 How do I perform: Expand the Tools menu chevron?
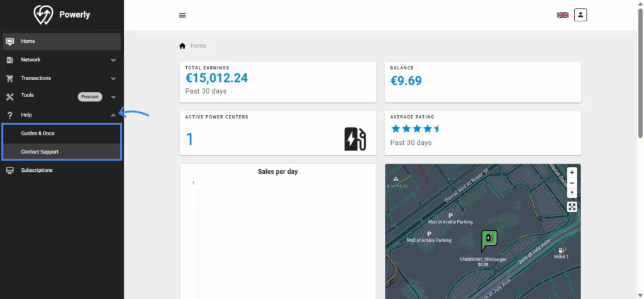pyautogui.click(x=113, y=97)
